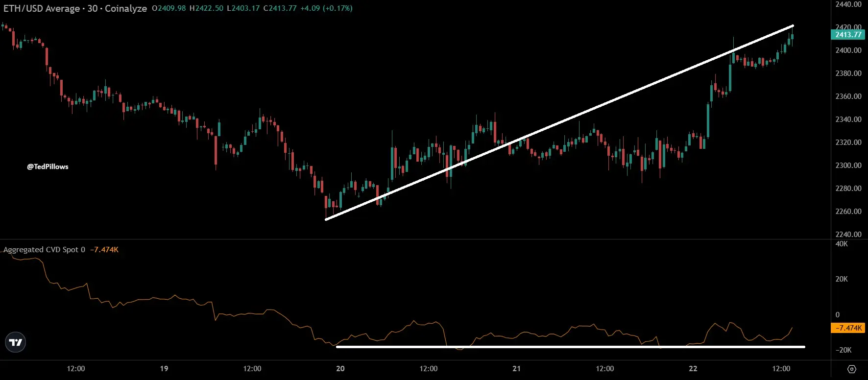The height and width of the screenshot is (380, 868).
Task: Click the 2400.00 price scale label
Action: click(848, 50)
